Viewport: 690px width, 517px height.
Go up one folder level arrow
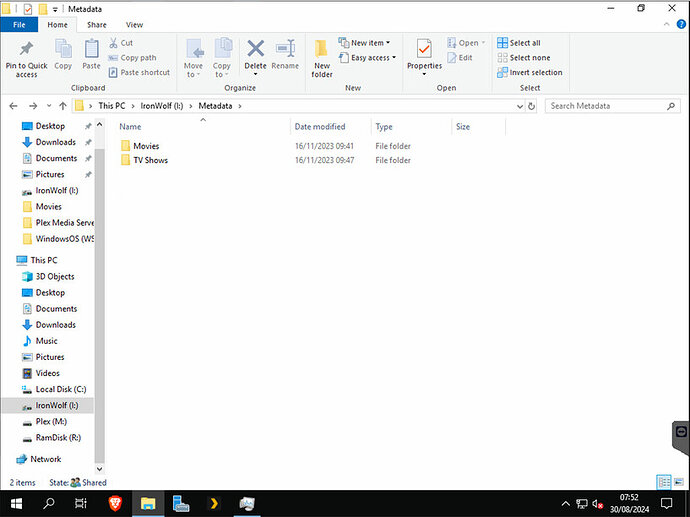[x=62, y=106]
